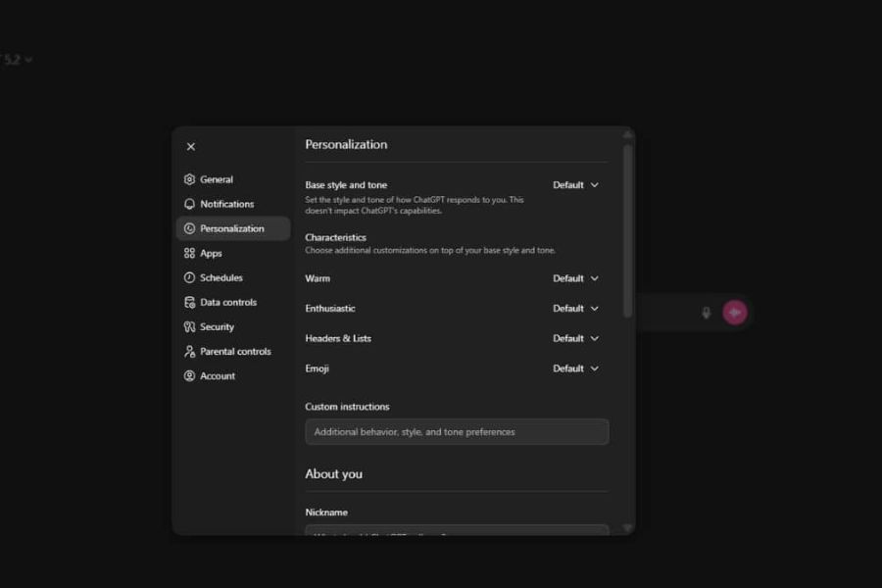Click the Custom instructions text field
Screen dimensions: 882x588
point(457,431)
